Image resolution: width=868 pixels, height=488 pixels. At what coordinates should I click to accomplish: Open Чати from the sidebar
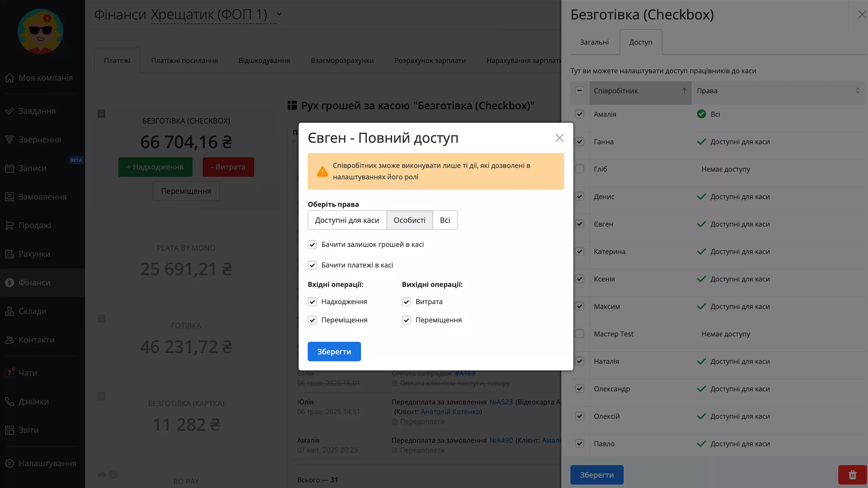click(x=28, y=373)
